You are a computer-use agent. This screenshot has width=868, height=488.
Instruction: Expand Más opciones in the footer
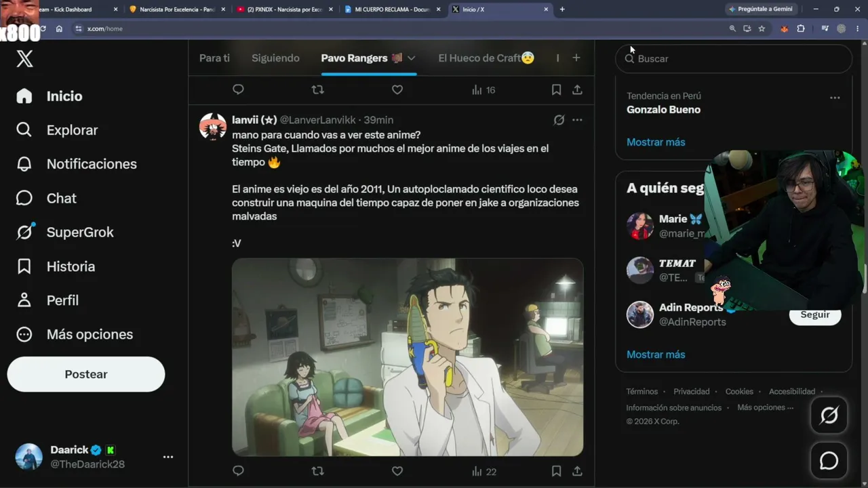pos(765,407)
